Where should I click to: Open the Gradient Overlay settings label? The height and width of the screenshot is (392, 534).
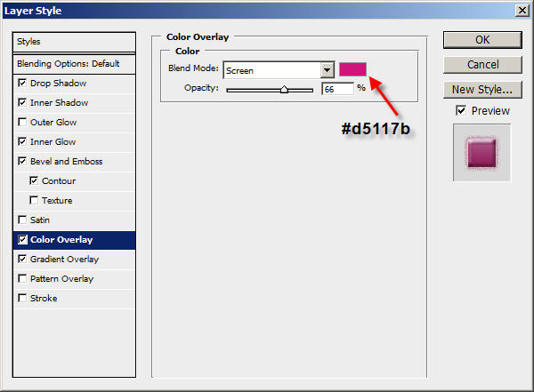pyautogui.click(x=64, y=260)
